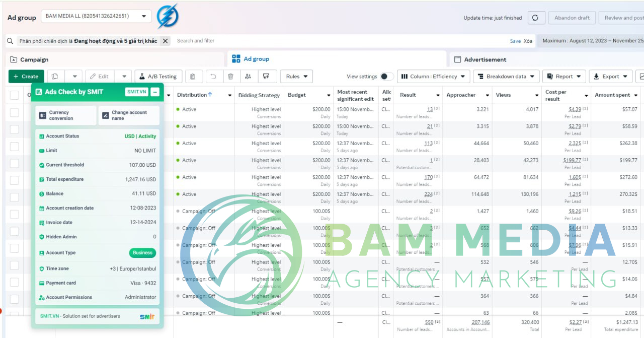Expand the arrow next to Edit button
The height and width of the screenshot is (338, 644).
[x=124, y=77]
